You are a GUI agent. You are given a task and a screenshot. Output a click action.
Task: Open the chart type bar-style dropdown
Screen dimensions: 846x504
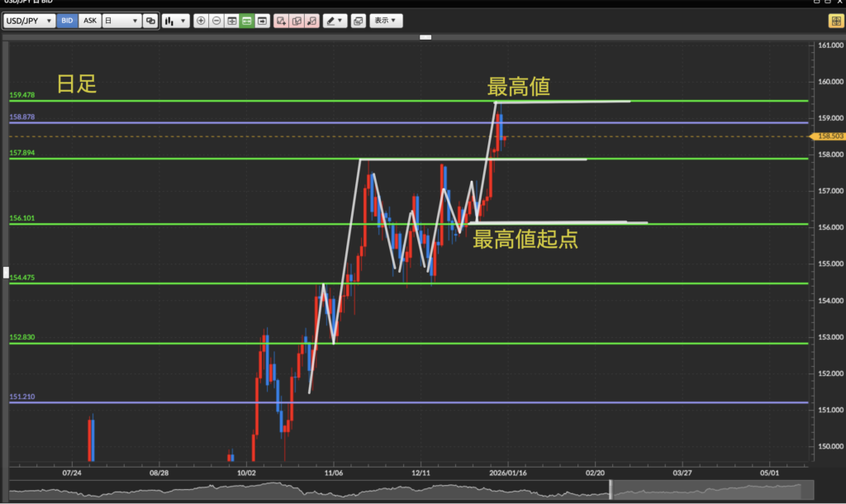[x=175, y=21]
